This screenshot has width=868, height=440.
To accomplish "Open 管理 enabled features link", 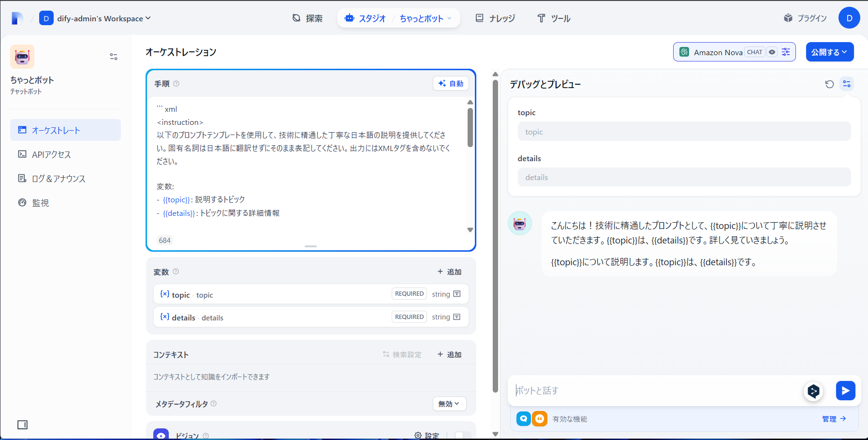I will (834, 419).
